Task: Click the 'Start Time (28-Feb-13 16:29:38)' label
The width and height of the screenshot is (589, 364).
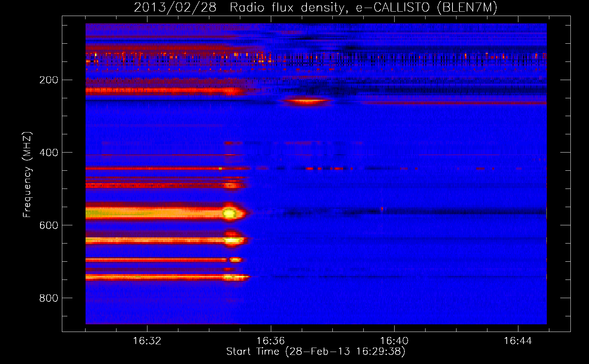Action: 316,352
